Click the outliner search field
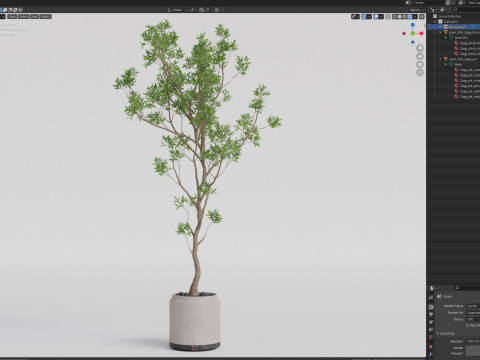480x360 pixels. (467, 10)
